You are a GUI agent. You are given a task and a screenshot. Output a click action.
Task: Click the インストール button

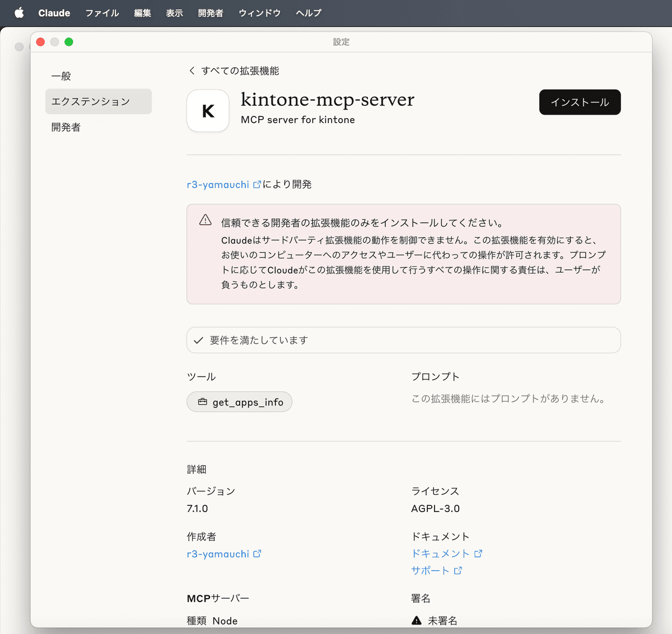point(580,102)
